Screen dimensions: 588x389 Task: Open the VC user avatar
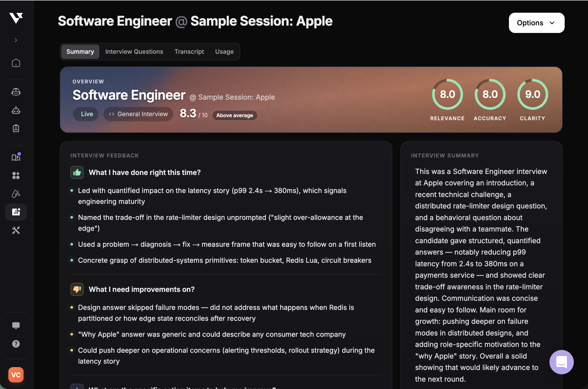click(16, 375)
